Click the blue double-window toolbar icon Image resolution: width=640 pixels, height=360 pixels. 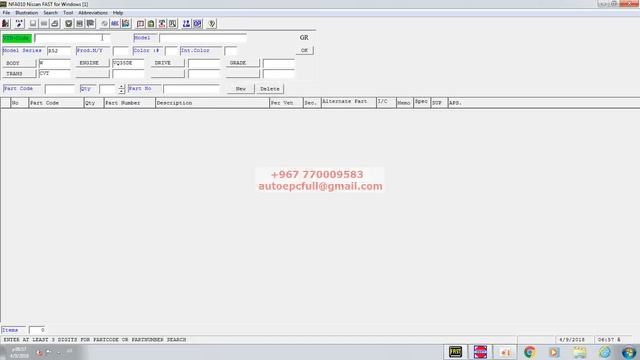click(198, 24)
